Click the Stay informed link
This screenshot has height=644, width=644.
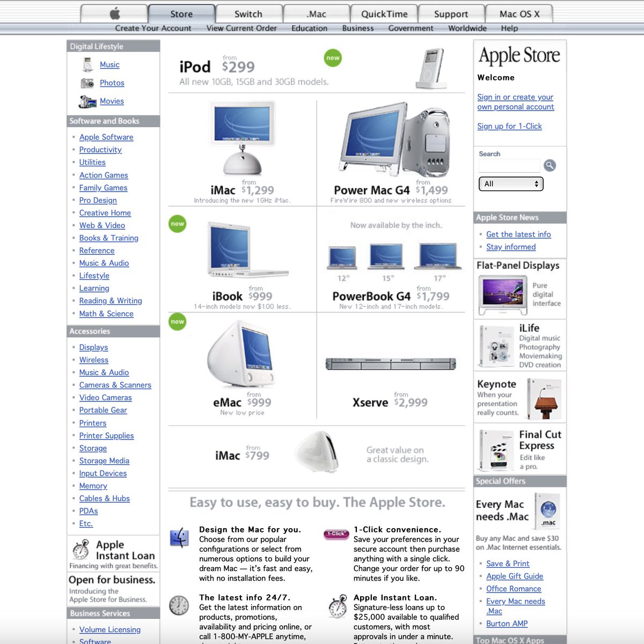tap(511, 247)
